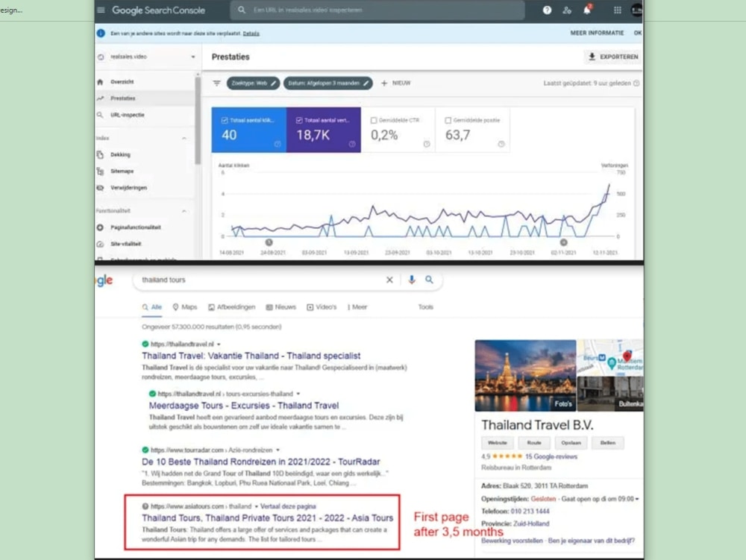Open the Tools search option
This screenshot has width=746, height=560.
point(426,307)
